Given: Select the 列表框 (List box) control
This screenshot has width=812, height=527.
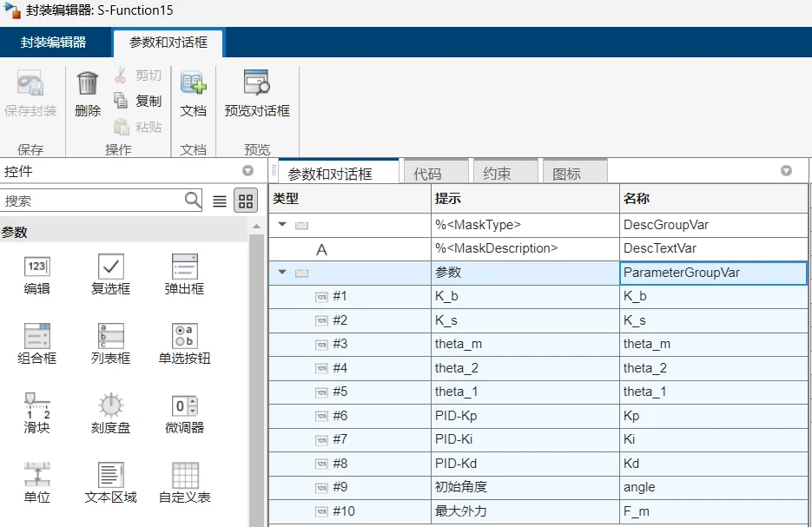Looking at the screenshot, I should tap(110, 337).
